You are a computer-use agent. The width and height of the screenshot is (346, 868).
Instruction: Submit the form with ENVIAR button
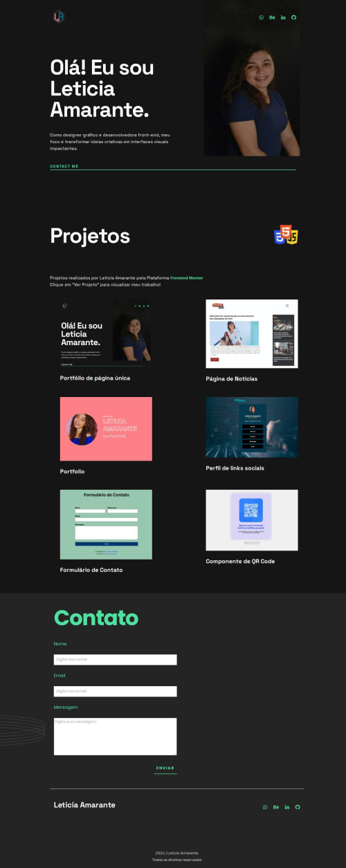[x=165, y=768]
